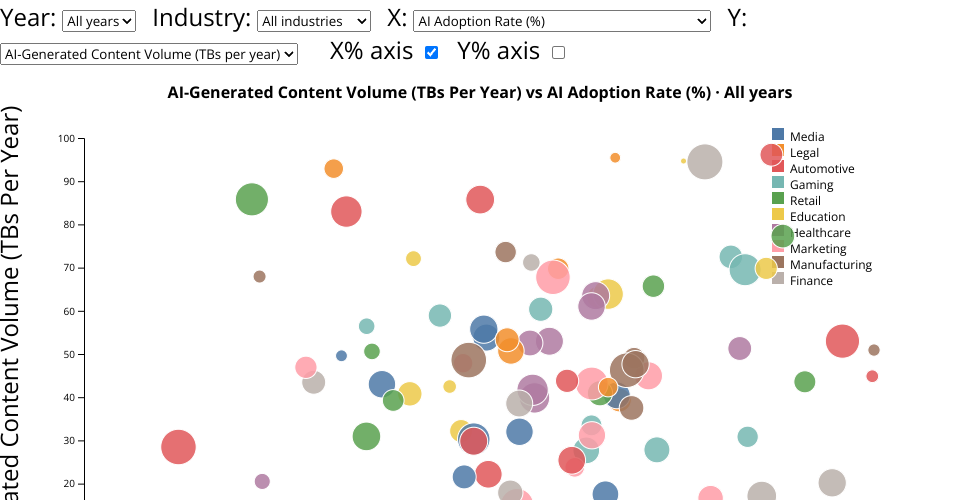Click the blue Media legend swatch
The image size is (960, 500).
click(x=778, y=135)
